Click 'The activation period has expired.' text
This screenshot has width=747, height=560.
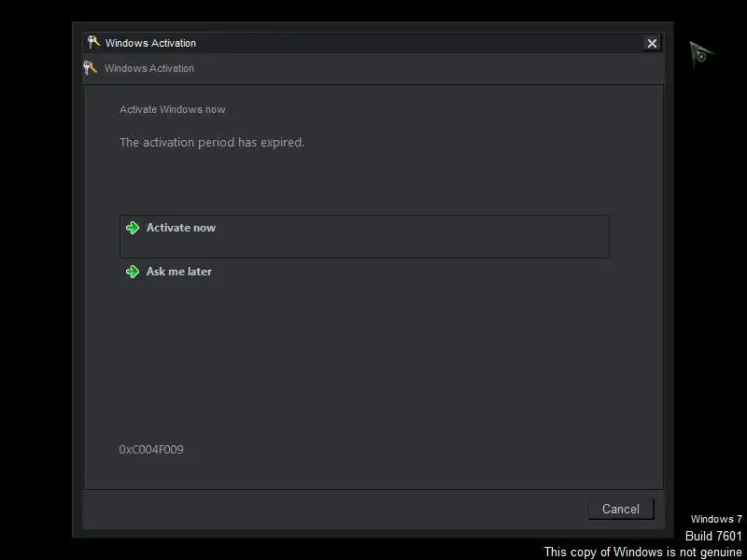coord(212,143)
